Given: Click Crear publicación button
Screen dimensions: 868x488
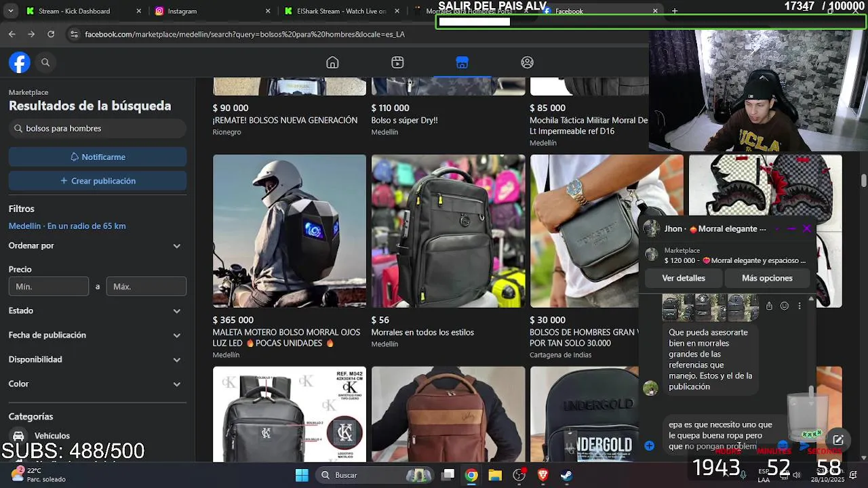Looking at the screenshot, I should [98, 181].
